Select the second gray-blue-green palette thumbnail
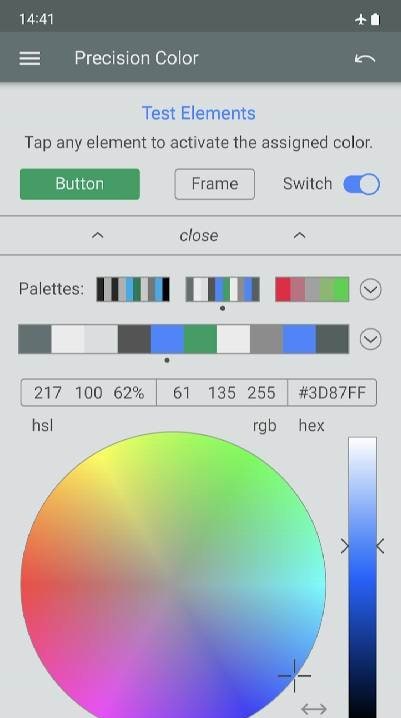Viewport: 401px width, 718px height. pyautogui.click(x=222, y=289)
